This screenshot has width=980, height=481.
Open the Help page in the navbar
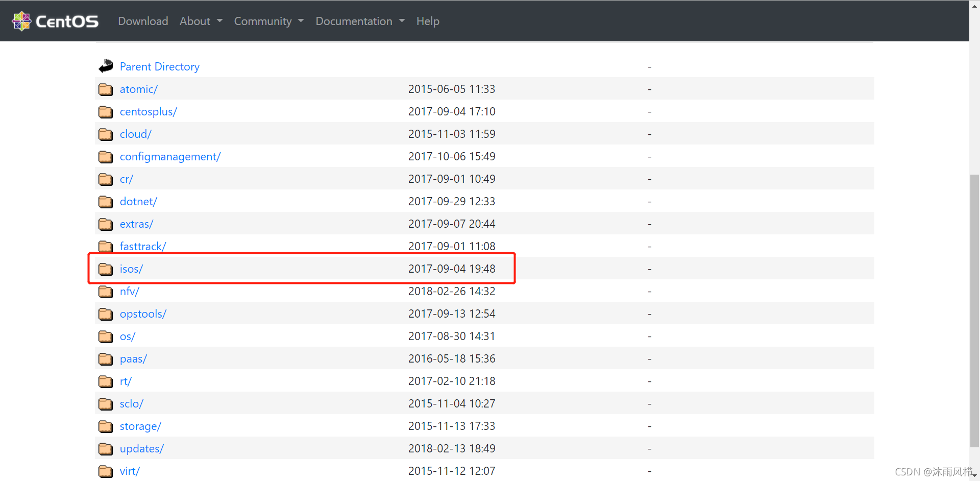(x=428, y=21)
